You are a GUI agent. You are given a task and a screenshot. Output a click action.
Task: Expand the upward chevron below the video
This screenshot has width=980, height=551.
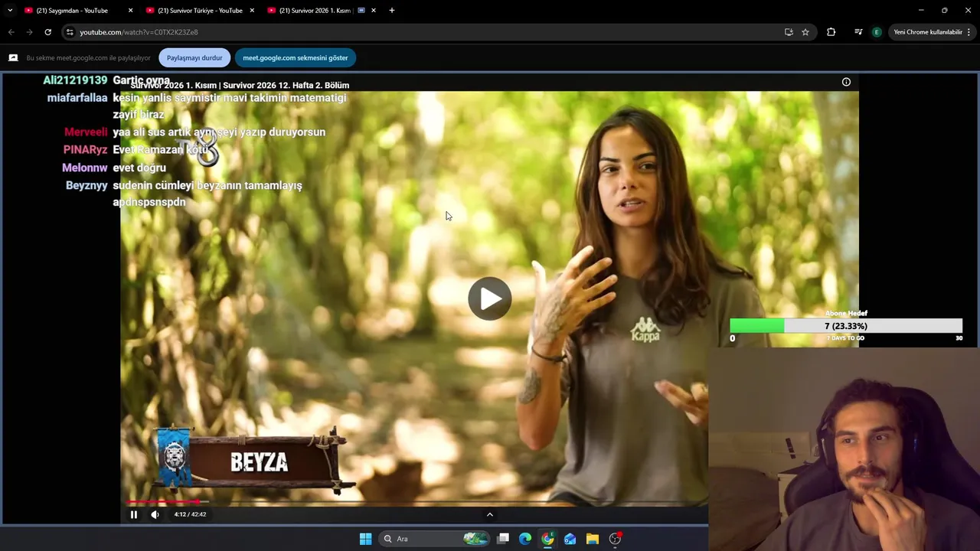click(490, 514)
